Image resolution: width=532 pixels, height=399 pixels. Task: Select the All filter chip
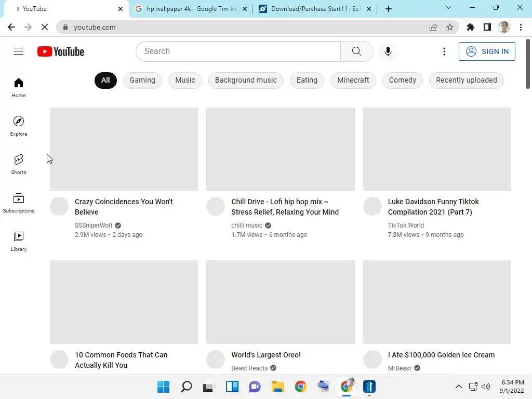coord(105,81)
